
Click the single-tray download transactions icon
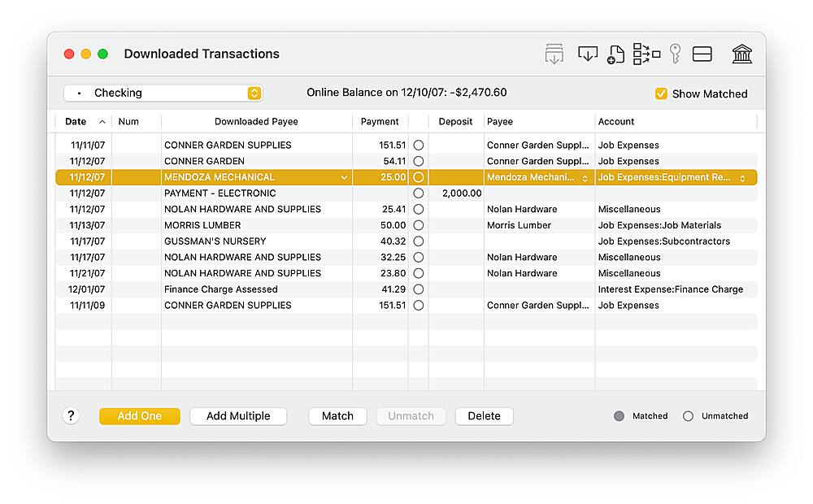(587, 54)
